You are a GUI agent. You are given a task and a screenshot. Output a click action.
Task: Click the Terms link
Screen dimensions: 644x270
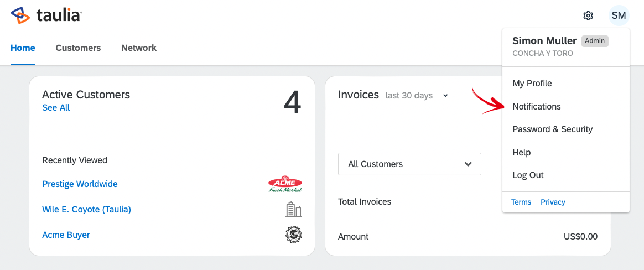(521, 202)
